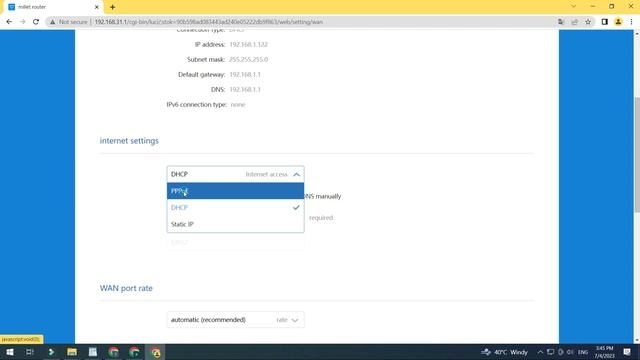Open the weather widget showing 40°C Windy
Screen dimensions: 640x360
pyautogui.click(x=504, y=352)
